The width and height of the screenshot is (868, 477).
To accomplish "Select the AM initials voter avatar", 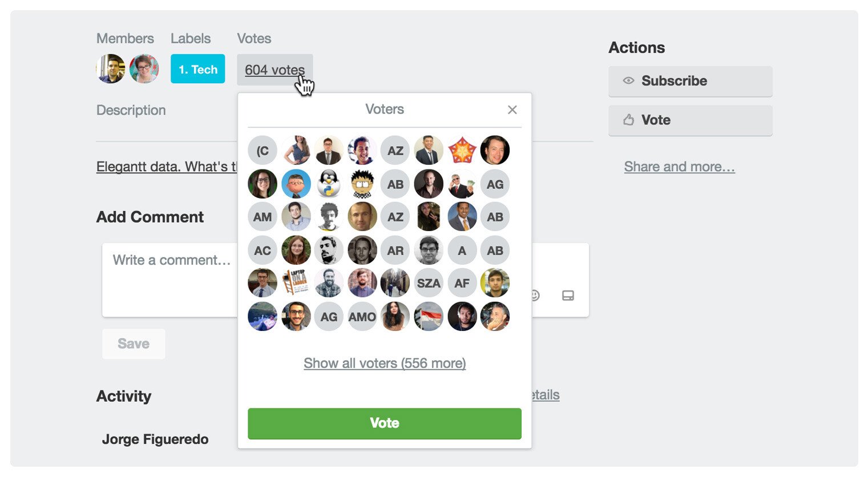I will [263, 217].
